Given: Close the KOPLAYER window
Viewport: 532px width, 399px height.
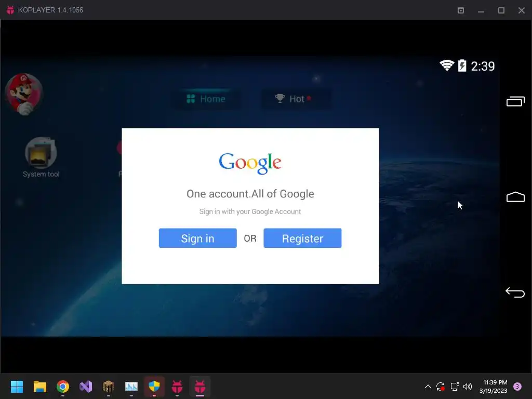Looking at the screenshot, I should (x=522, y=10).
